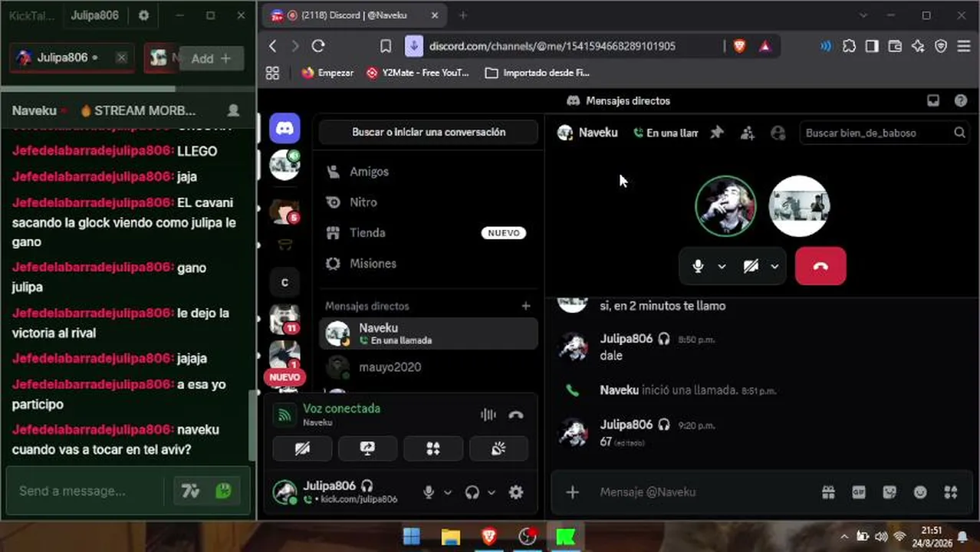
Task: Open Importado desde Fi... bookmarks folder
Action: (537, 73)
